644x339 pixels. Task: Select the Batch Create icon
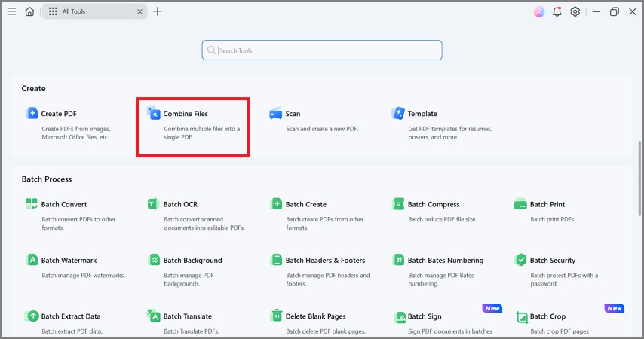277,203
